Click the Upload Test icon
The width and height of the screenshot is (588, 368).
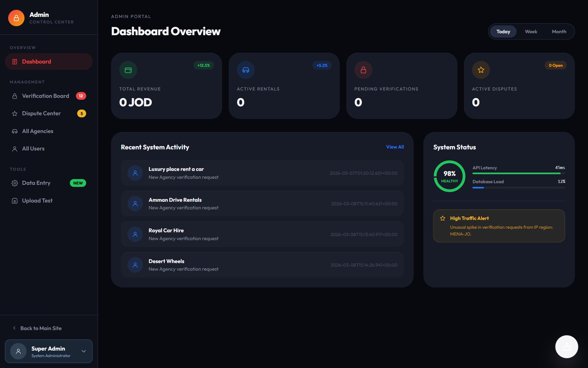click(15, 201)
